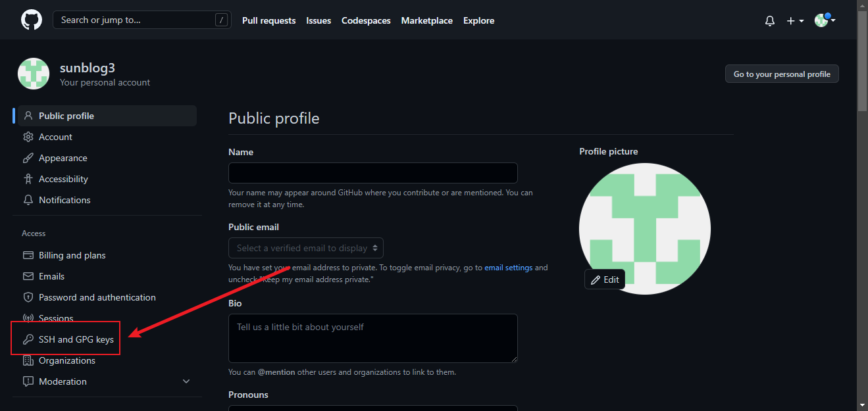The width and height of the screenshot is (868, 411).
Task: Open the Public email select dropdown
Action: click(x=306, y=248)
